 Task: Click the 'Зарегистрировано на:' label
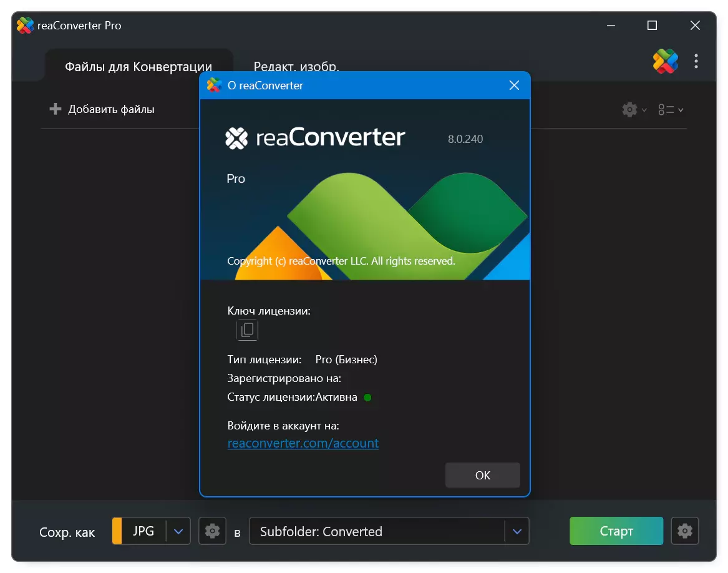pos(284,378)
